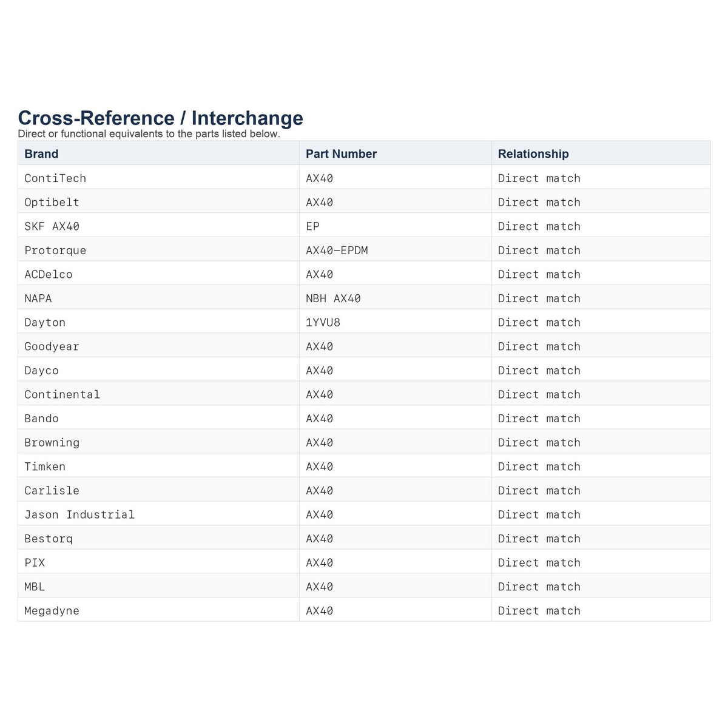Click Direct match in the Dayton row

pyautogui.click(x=539, y=323)
